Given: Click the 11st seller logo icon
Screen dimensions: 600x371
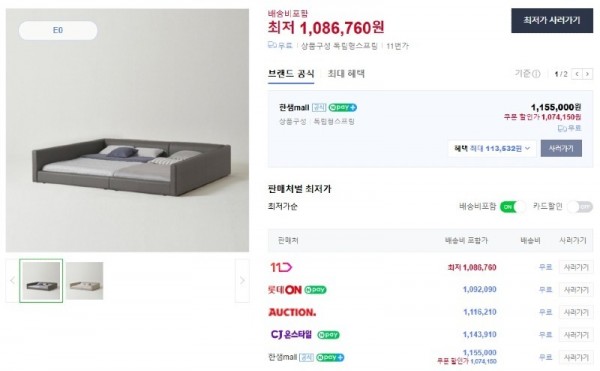Looking at the screenshot, I should (x=281, y=267).
